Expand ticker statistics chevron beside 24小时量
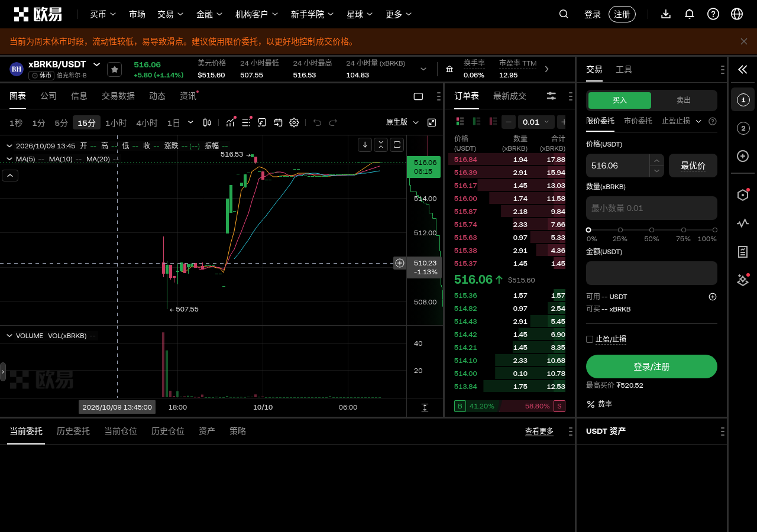The height and width of the screenshot is (532, 757). [x=423, y=69]
